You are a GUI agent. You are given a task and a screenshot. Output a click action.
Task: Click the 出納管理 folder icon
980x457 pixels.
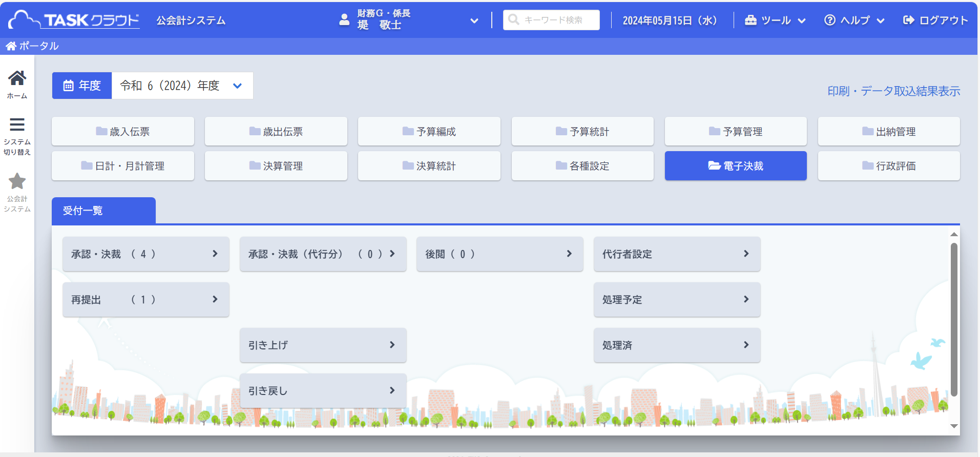[868, 131]
